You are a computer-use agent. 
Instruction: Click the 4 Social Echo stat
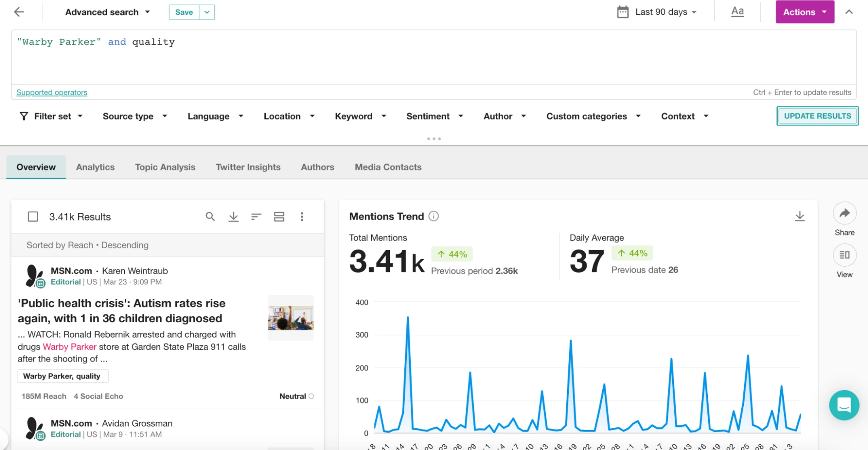point(99,396)
